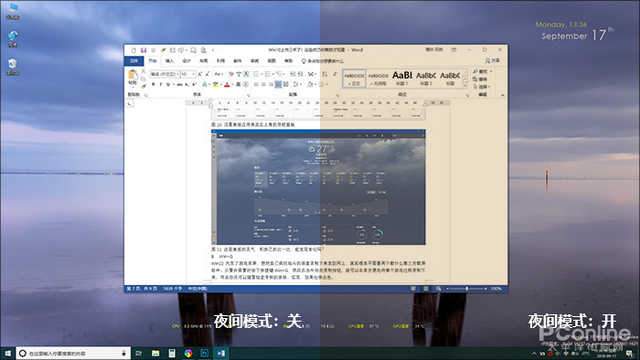
Task: Open the font name combo box
Action: (x=164, y=74)
